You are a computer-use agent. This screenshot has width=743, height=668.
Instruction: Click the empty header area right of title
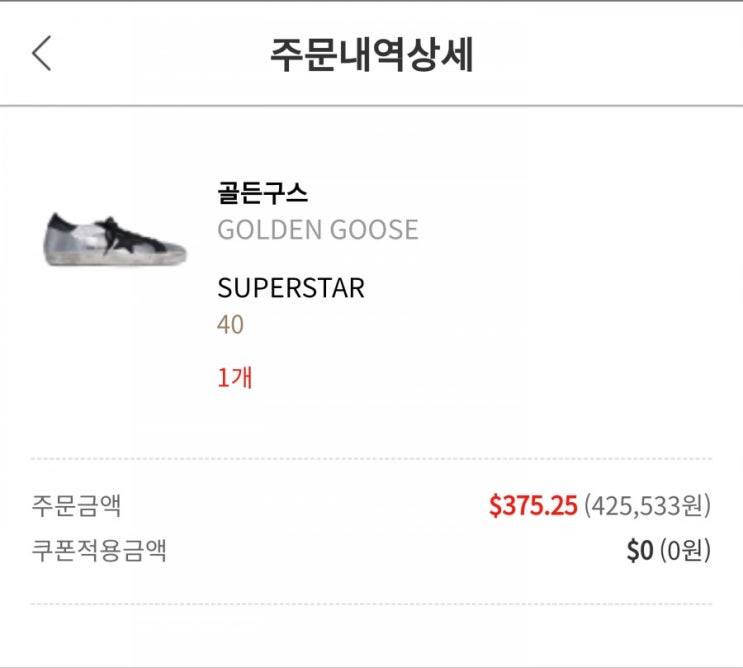point(610,55)
